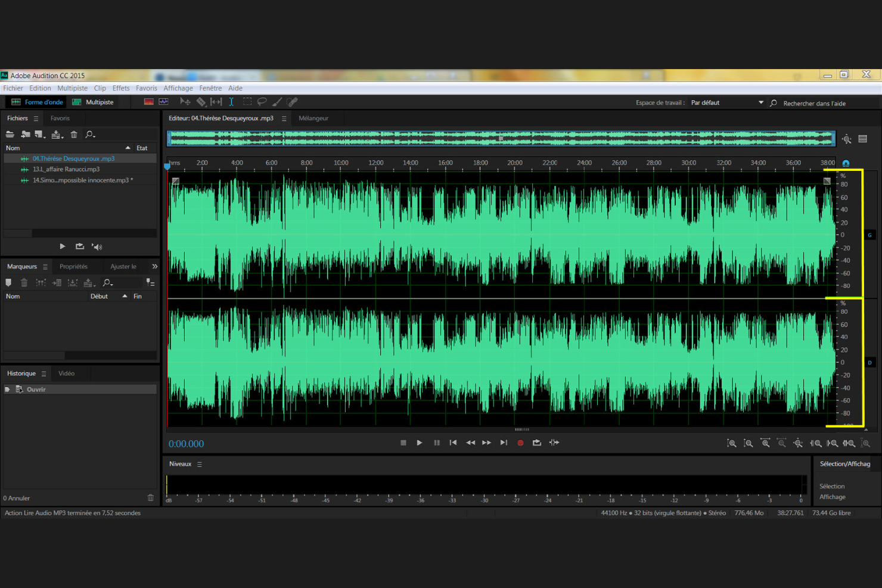Viewport: 882px width, 588px height.
Task: Delete marker using the trash icon
Action: point(24,282)
